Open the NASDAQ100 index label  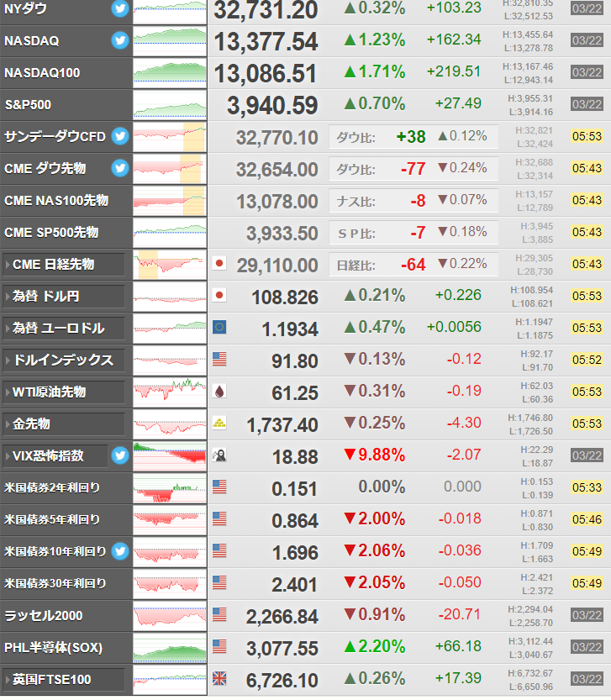pyautogui.click(x=42, y=73)
